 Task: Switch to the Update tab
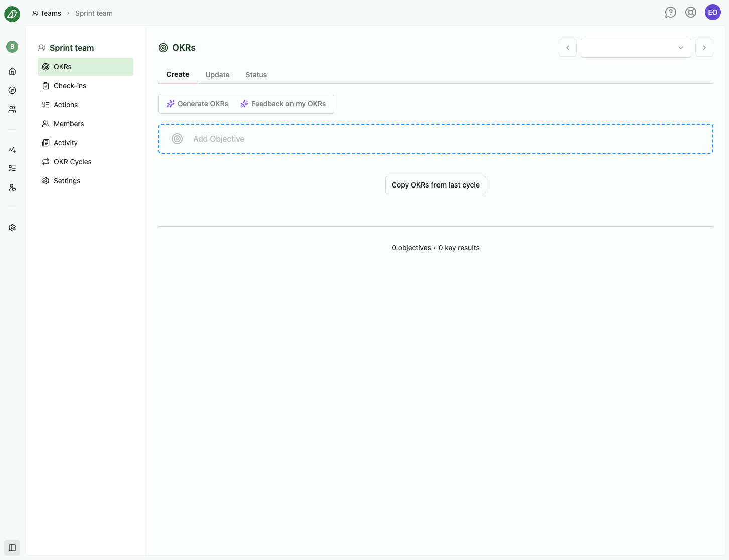(x=217, y=75)
